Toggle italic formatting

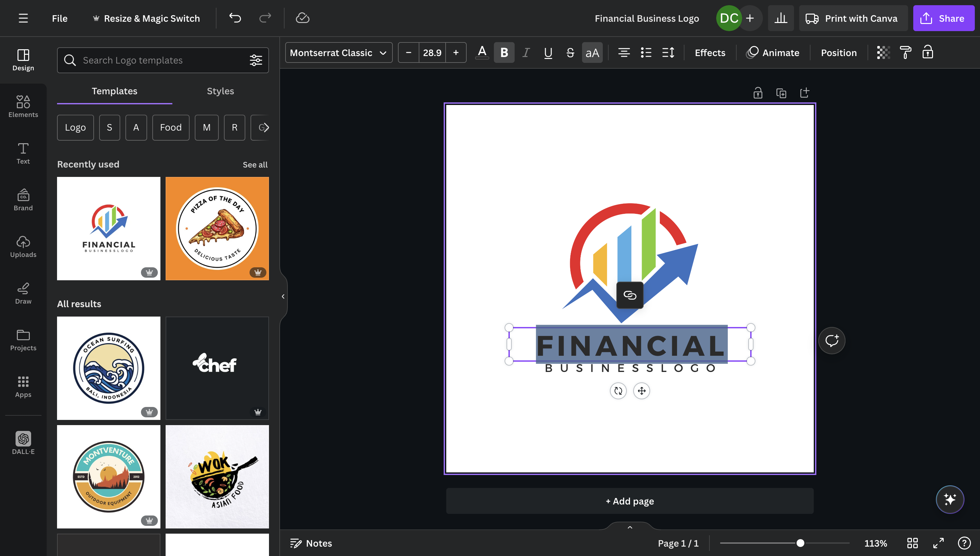click(526, 52)
